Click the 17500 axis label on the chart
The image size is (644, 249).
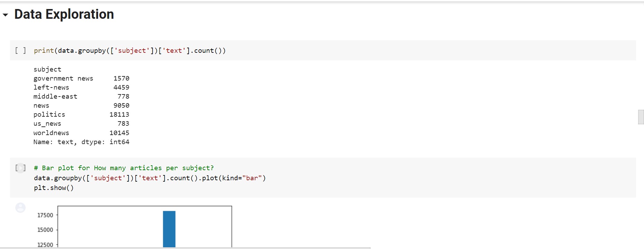tap(45, 215)
